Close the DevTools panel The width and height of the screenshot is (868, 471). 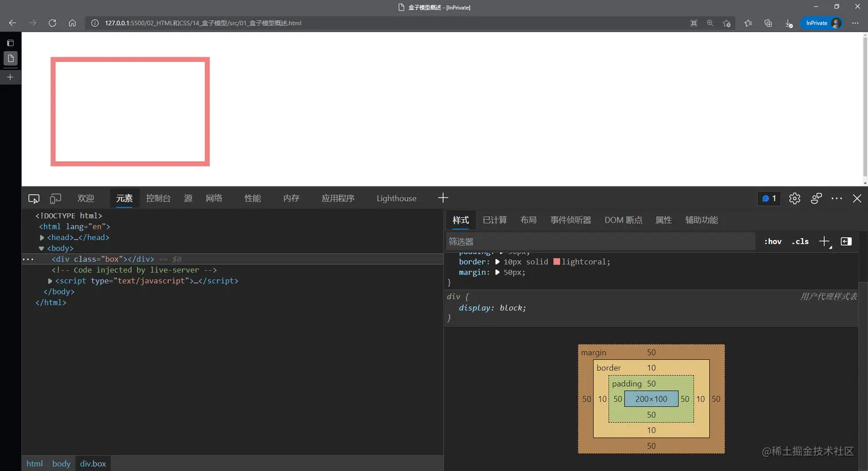pos(857,198)
